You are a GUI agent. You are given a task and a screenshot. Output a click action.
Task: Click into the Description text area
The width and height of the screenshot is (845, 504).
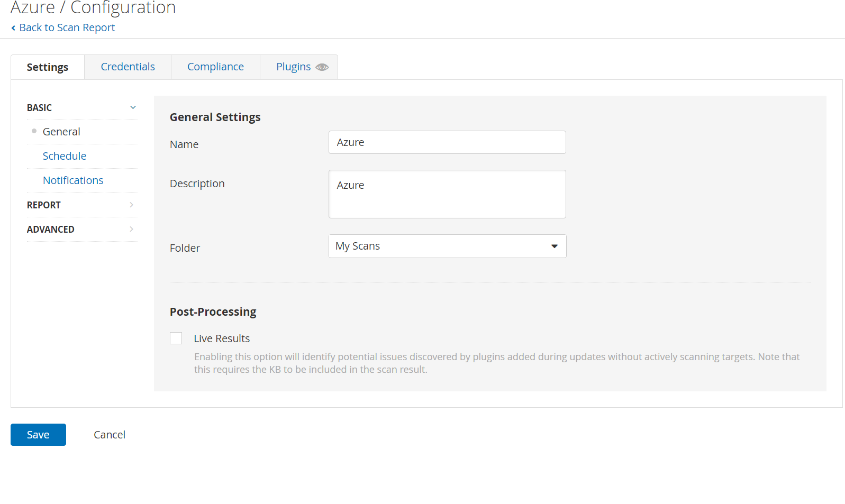click(447, 194)
